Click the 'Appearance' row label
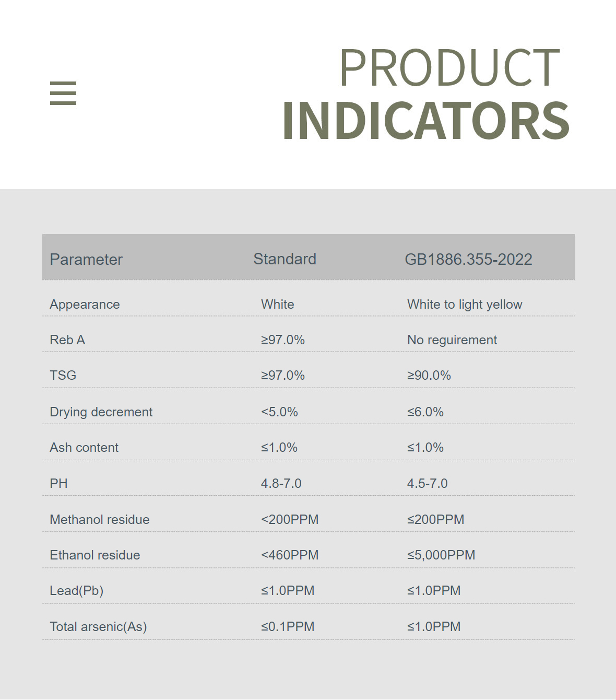The image size is (616, 700). (85, 305)
